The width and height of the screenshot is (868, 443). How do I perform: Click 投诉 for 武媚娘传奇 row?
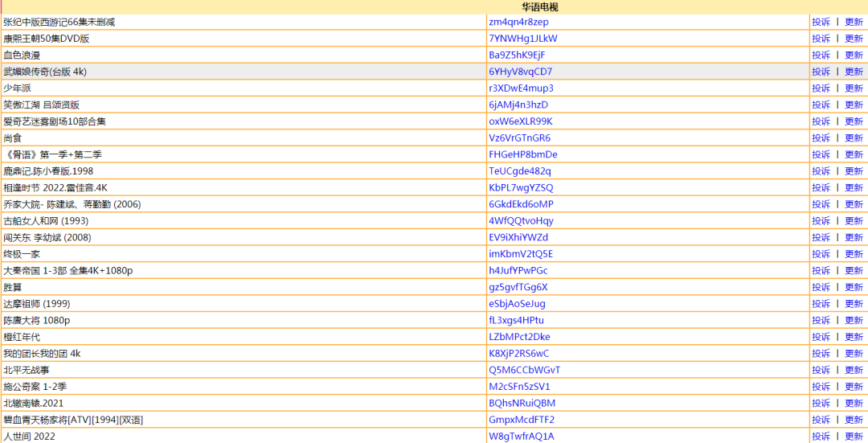point(821,72)
